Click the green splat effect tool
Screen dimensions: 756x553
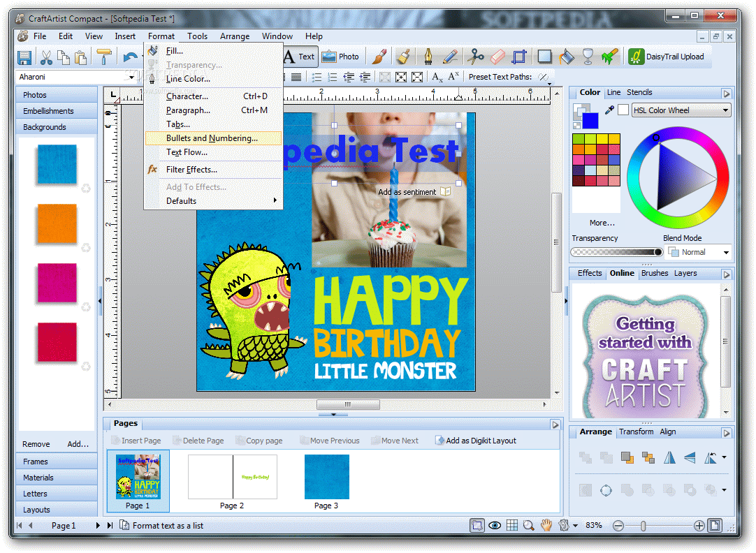(609, 57)
